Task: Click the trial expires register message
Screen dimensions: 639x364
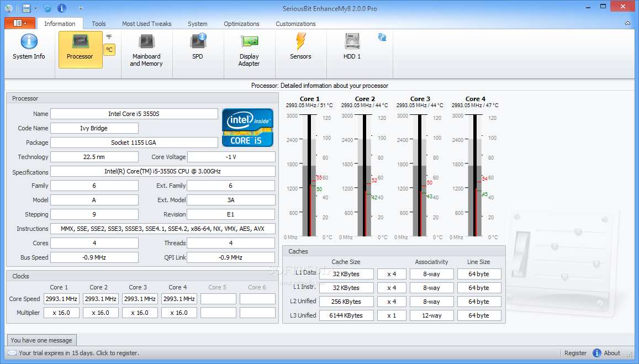Action: click(x=79, y=353)
